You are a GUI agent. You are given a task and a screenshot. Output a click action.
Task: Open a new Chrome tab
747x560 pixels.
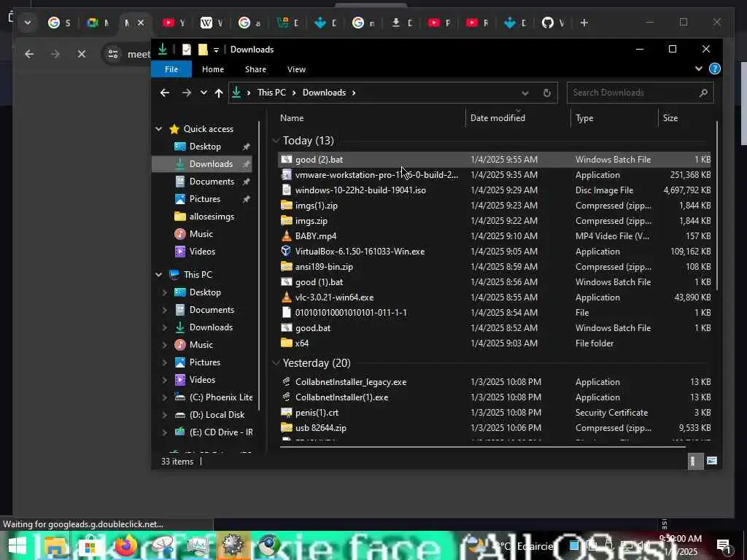[x=584, y=23]
